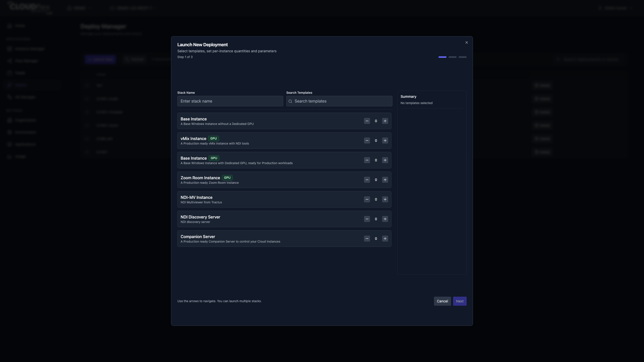This screenshot has width=644, height=362.
Task: Remove one Base Instance with Dedicated GPU
Action: point(367,160)
